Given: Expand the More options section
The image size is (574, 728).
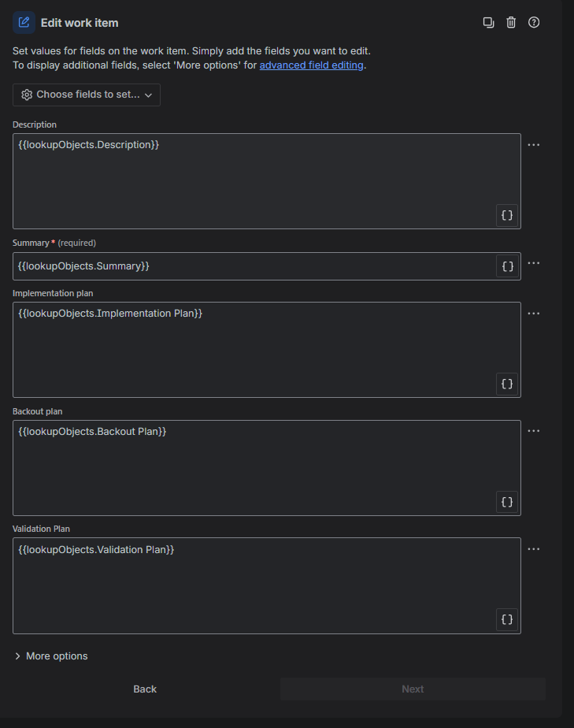Looking at the screenshot, I should [x=50, y=656].
